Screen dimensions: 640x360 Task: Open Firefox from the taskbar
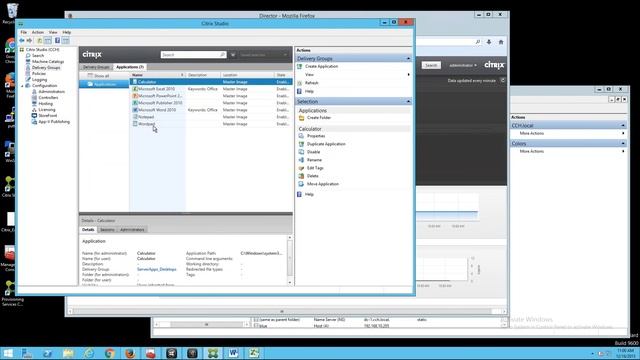pos(130,353)
